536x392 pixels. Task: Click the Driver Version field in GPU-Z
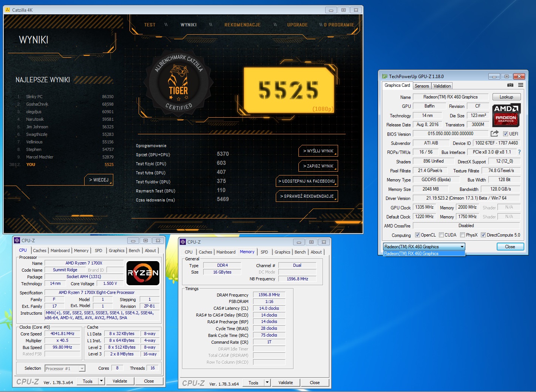coord(466,198)
